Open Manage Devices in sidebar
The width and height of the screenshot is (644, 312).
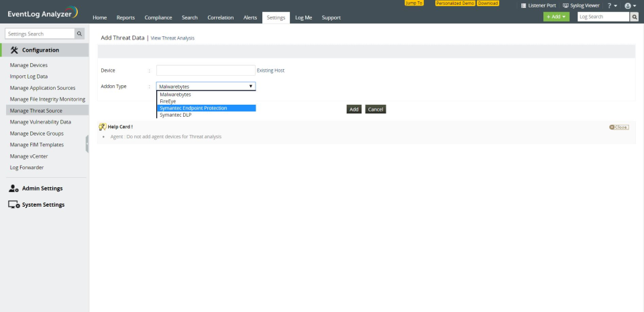[x=29, y=65]
